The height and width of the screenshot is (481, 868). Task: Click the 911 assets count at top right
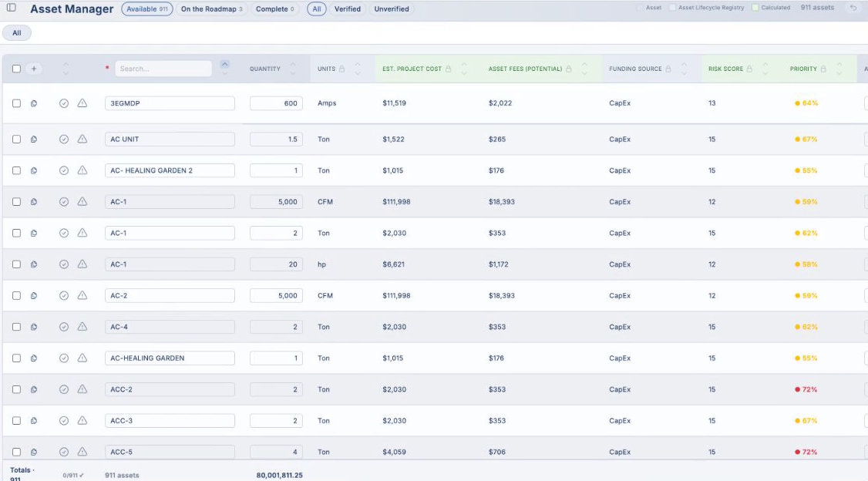click(817, 8)
